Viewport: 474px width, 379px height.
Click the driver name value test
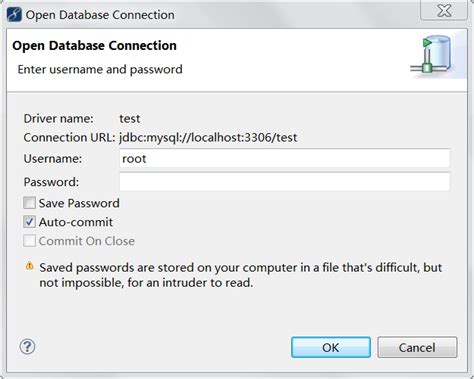point(130,119)
